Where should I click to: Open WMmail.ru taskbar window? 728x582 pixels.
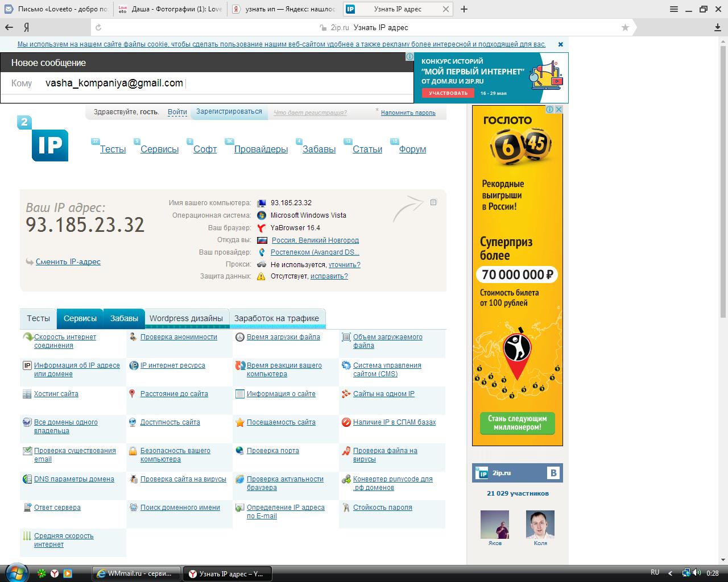(x=136, y=573)
